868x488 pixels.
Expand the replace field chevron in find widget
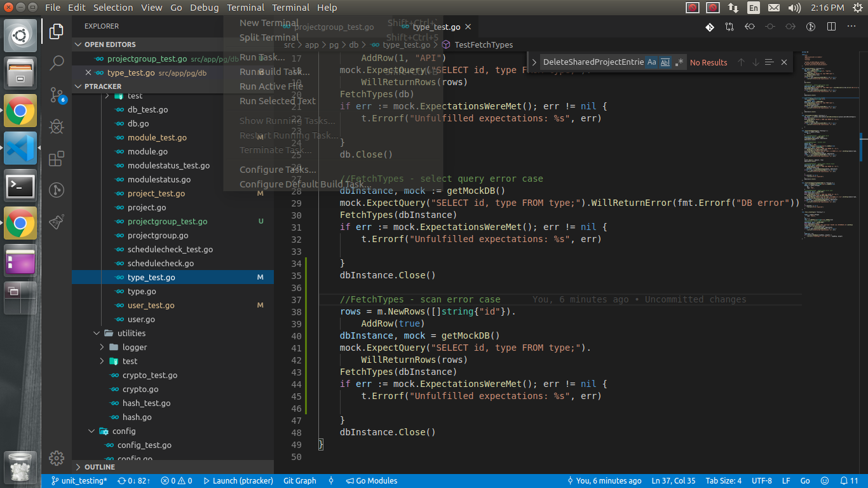(534, 62)
